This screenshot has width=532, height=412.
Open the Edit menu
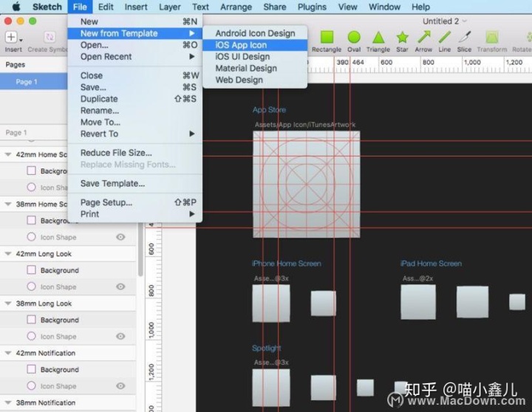tap(106, 7)
